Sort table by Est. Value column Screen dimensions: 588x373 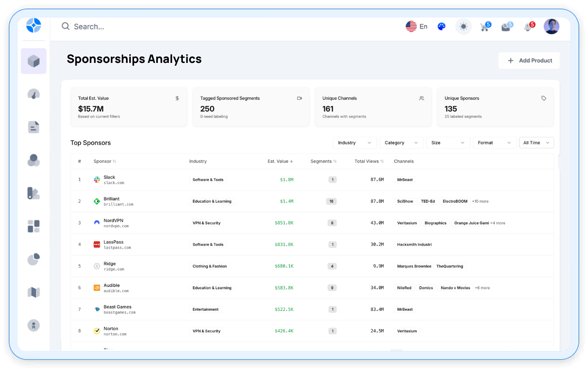[x=280, y=161]
